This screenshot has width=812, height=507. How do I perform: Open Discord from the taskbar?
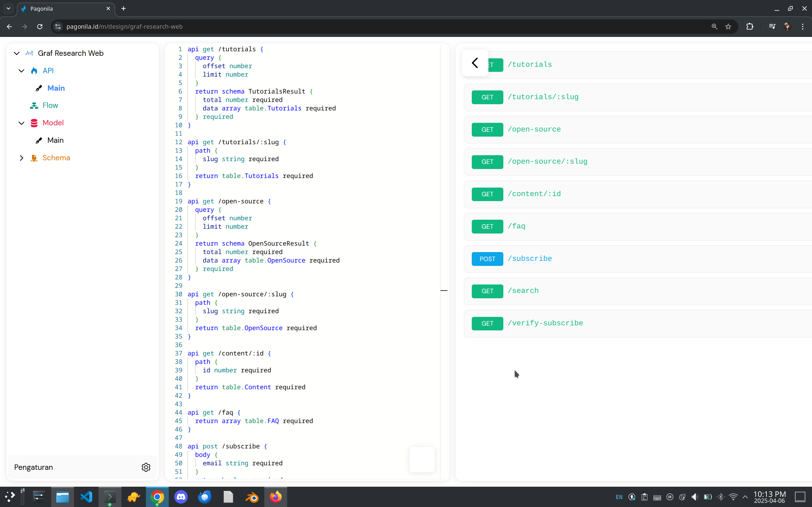pyautogui.click(x=181, y=497)
